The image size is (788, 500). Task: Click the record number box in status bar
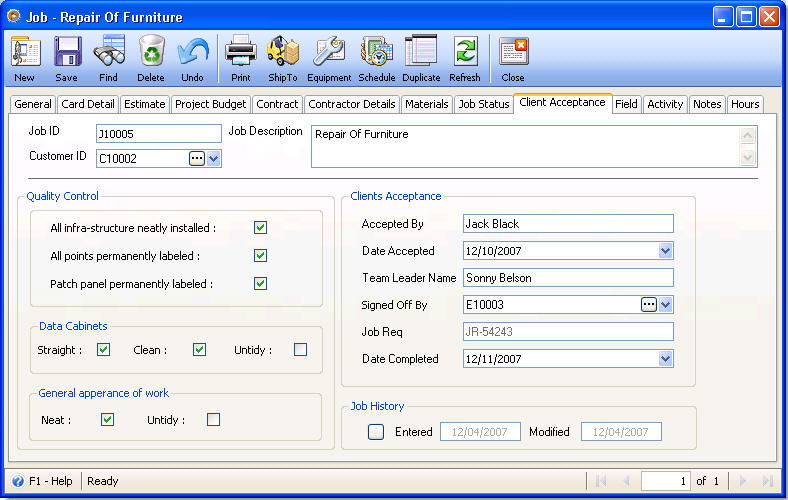[665, 481]
